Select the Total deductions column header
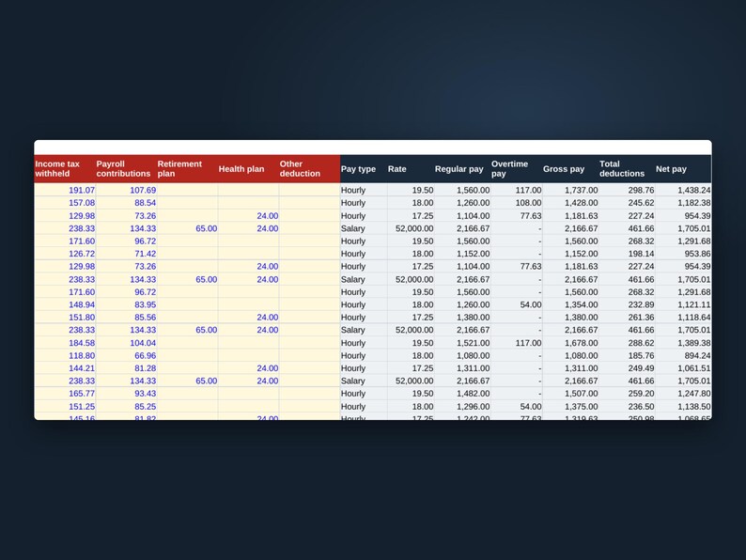 tap(627, 169)
